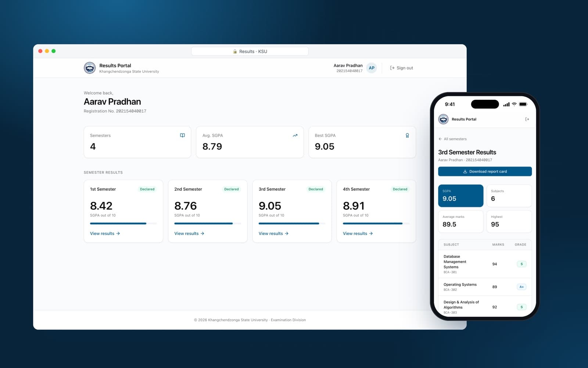Click the university logo beside Results Portal
Screen dimensions: 588x368
[90, 68]
